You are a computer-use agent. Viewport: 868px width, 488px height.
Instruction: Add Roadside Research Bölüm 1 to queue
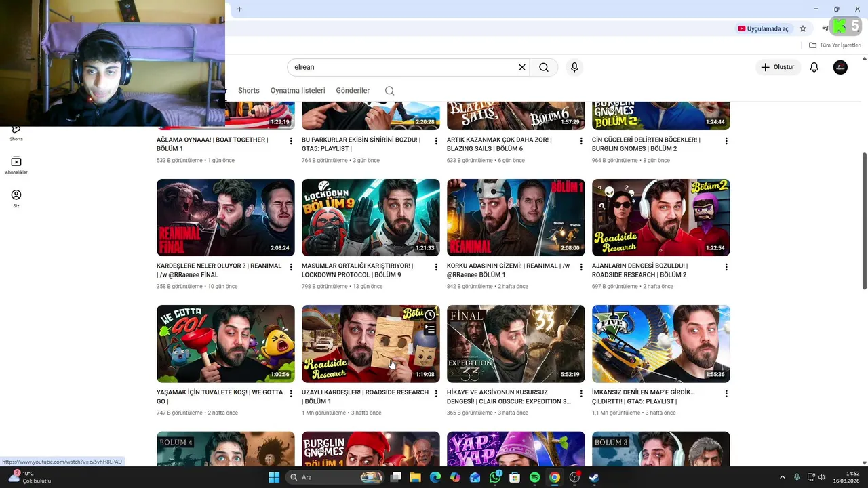click(x=430, y=329)
